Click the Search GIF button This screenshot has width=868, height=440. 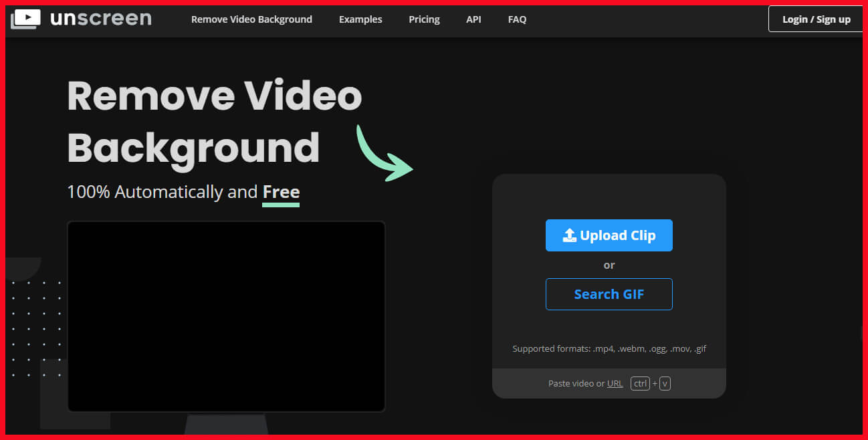pyautogui.click(x=609, y=294)
